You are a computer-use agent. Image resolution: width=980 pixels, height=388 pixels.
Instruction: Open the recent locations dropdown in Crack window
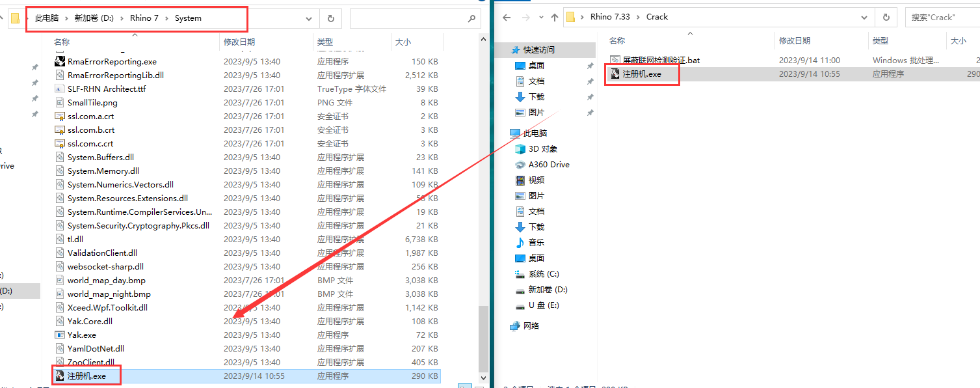[540, 18]
